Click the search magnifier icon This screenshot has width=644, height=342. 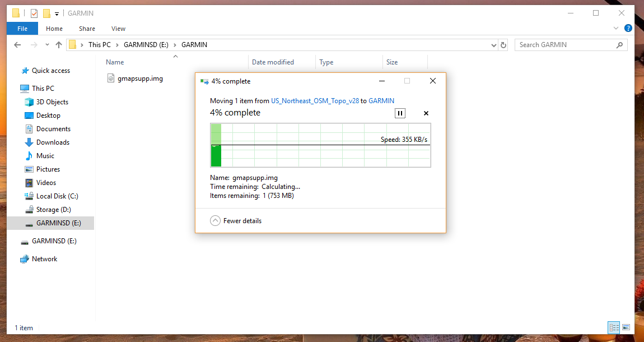620,45
